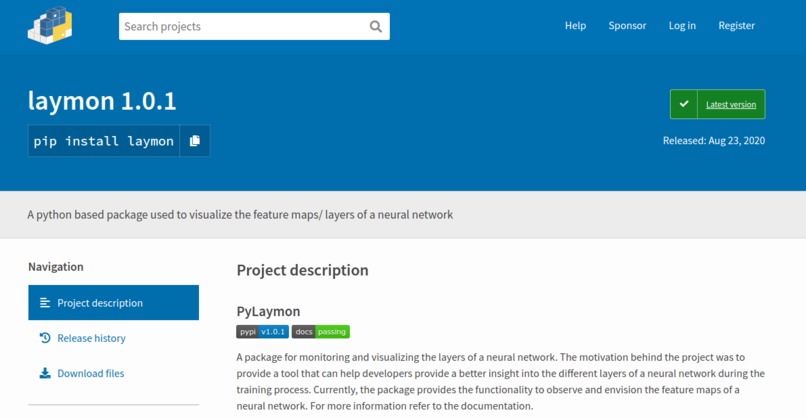Select the Project description tab
Screen dimensions: 806x419
[114, 303]
